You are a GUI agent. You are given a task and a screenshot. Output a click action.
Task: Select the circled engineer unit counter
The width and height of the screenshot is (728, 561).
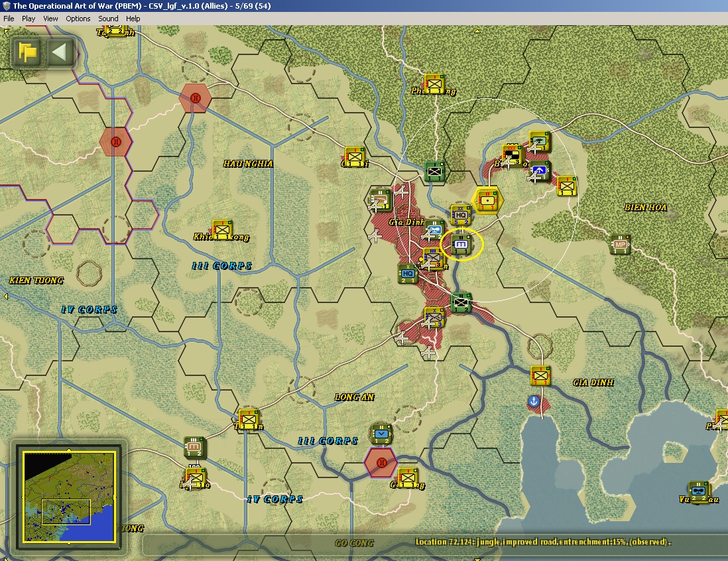point(461,244)
